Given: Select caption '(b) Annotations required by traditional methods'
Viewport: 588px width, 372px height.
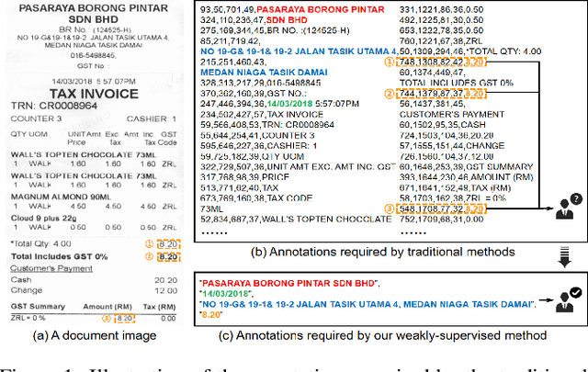Looking at the screenshot, I should 382,252.
